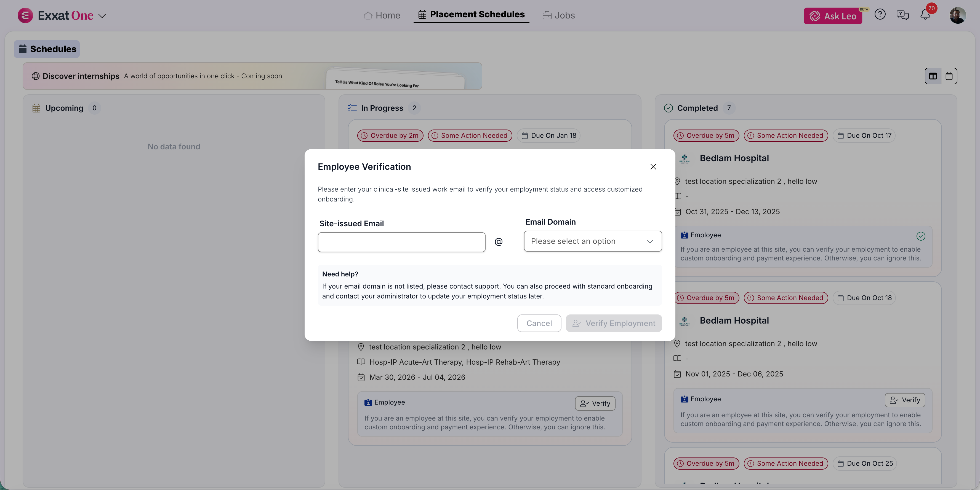
Task: Click the Completed checkmark column icon
Action: coord(668,108)
